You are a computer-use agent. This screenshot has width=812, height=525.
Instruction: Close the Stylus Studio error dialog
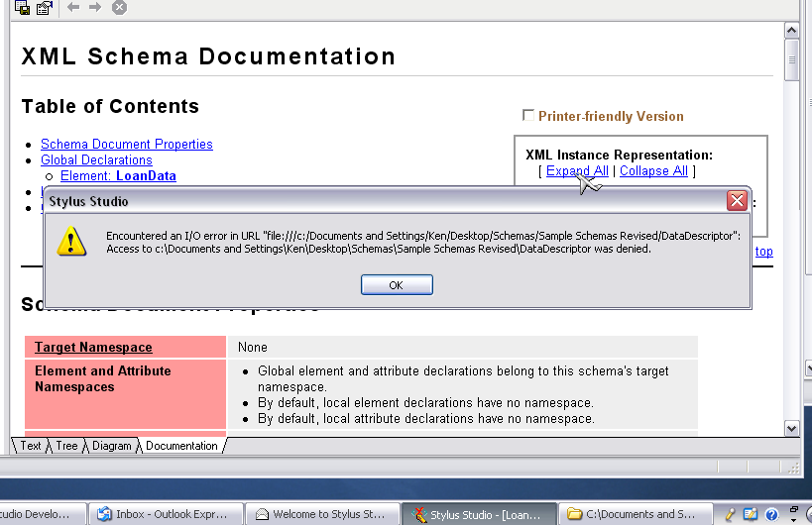pos(737,201)
